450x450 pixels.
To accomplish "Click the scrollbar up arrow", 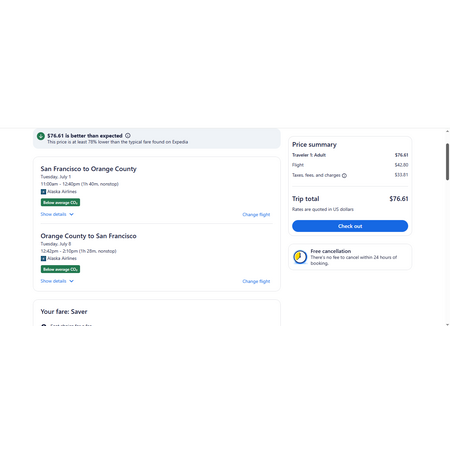I will [x=447, y=131].
